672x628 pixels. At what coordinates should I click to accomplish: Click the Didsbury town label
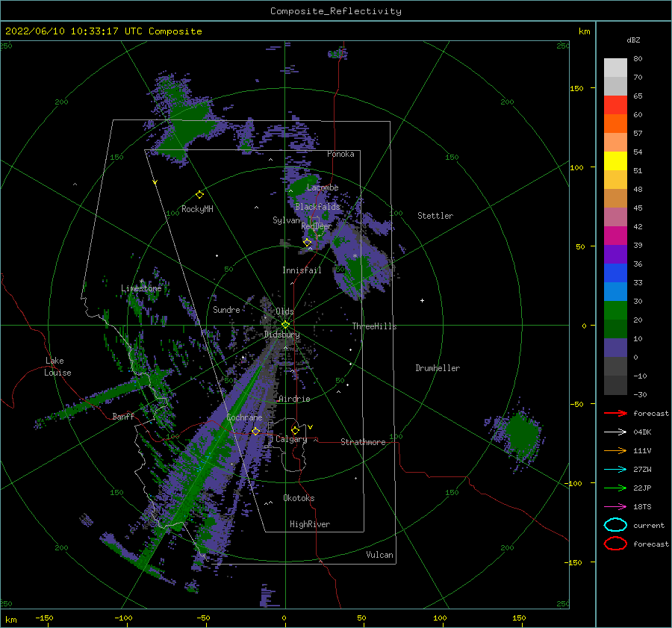(282, 335)
